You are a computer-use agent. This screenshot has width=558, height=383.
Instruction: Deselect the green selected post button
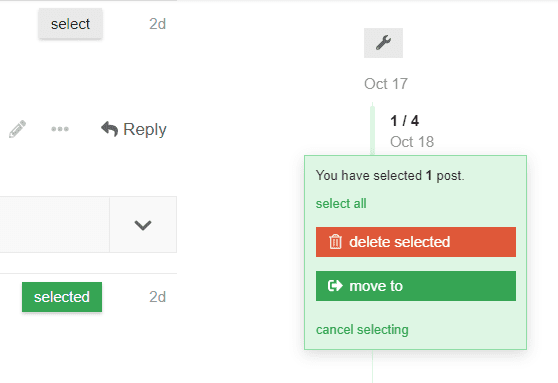click(x=62, y=297)
